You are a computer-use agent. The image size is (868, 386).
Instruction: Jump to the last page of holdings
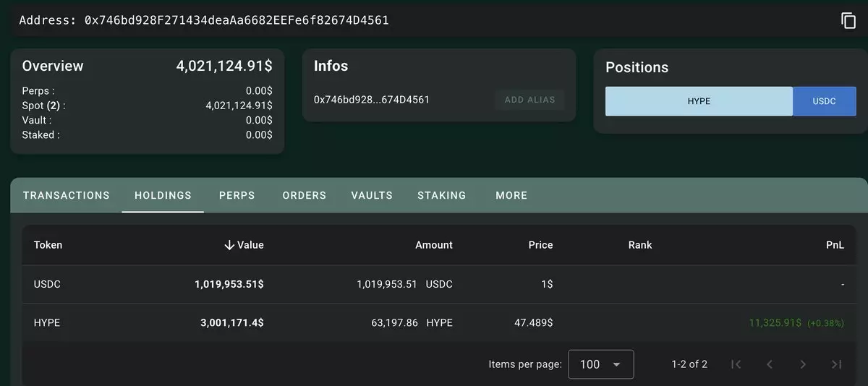836,364
